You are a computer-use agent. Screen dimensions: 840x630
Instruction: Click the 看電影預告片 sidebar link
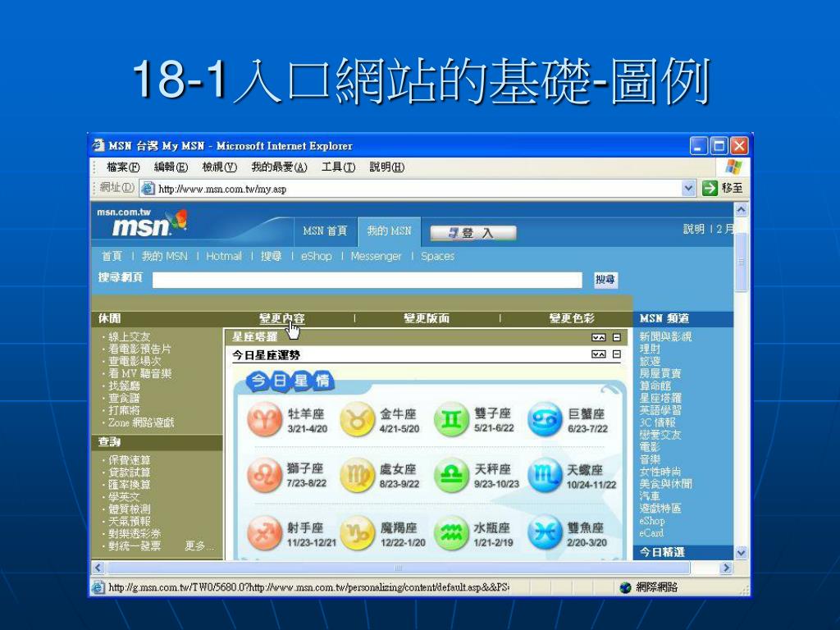point(139,349)
